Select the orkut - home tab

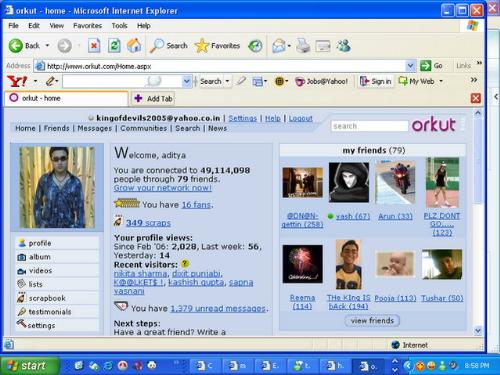66,98
